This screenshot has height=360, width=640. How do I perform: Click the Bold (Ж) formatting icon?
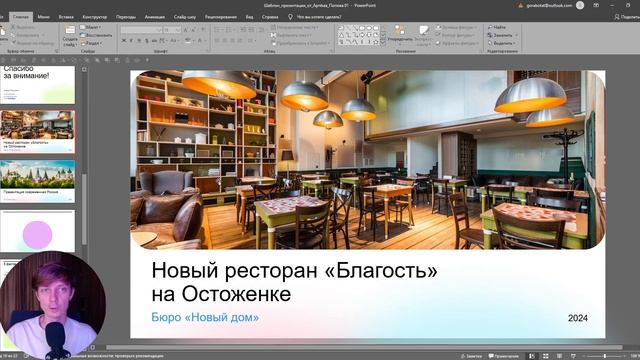click(x=124, y=41)
